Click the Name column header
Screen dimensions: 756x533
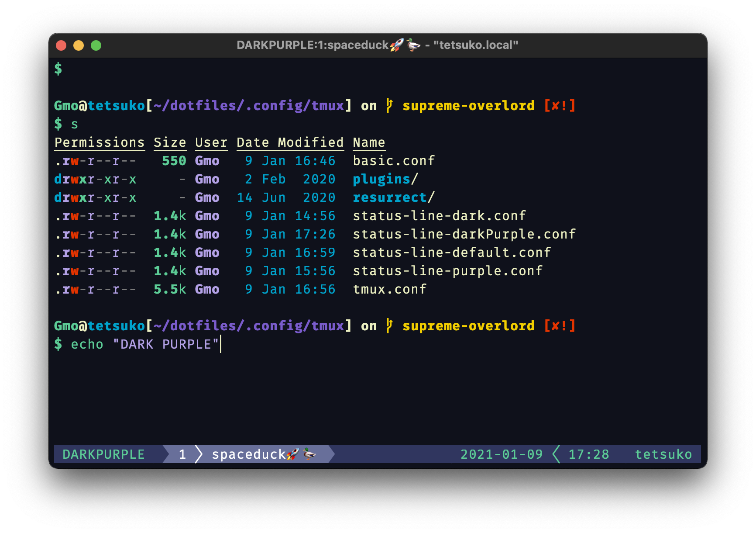369,143
